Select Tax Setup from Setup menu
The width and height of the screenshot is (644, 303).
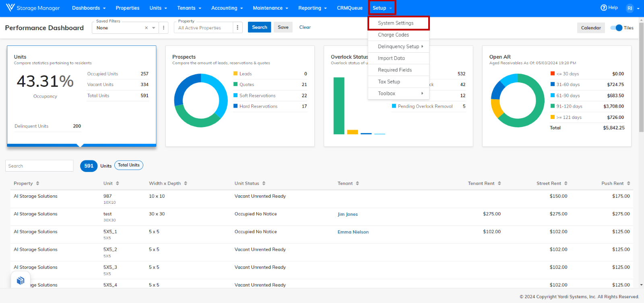pos(398,82)
